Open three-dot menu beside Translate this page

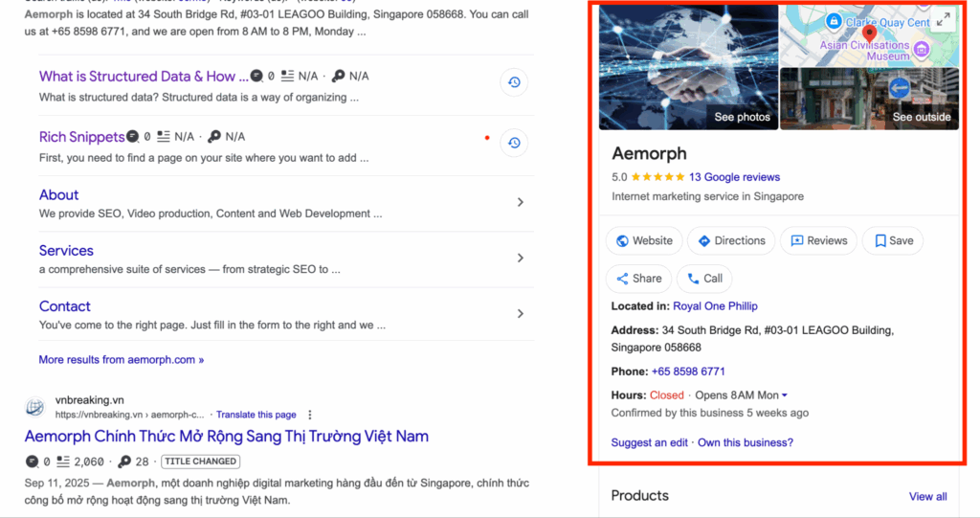309,415
